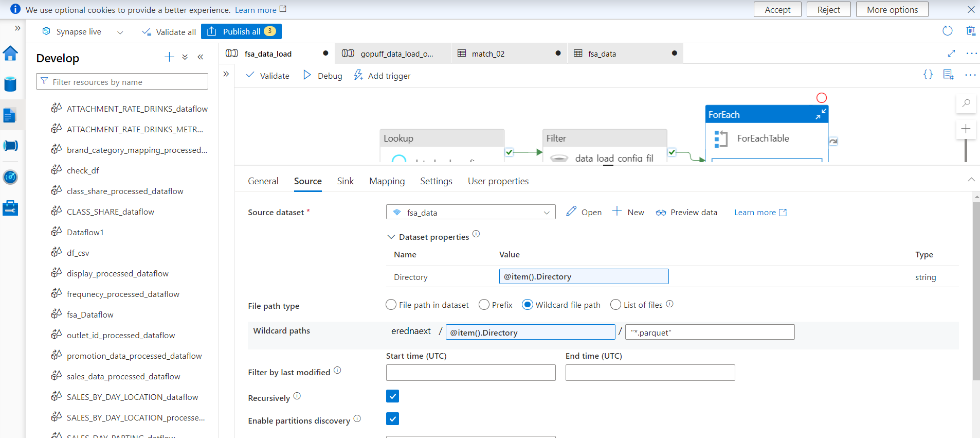The image size is (980, 438).
Task: Open the pipeline code view braces icon
Action: (x=928, y=75)
